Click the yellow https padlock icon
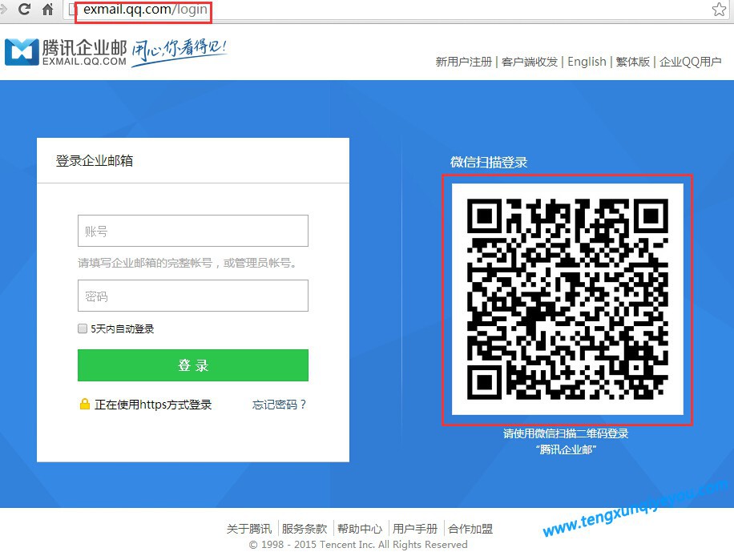Screen dimensions: 734x560 point(85,404)
